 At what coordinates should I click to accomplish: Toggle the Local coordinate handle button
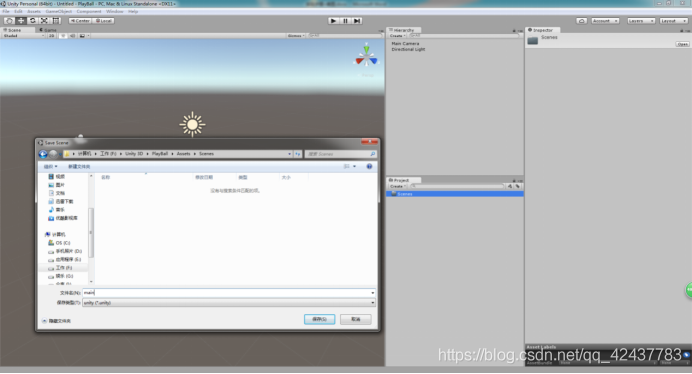[104, 21]
